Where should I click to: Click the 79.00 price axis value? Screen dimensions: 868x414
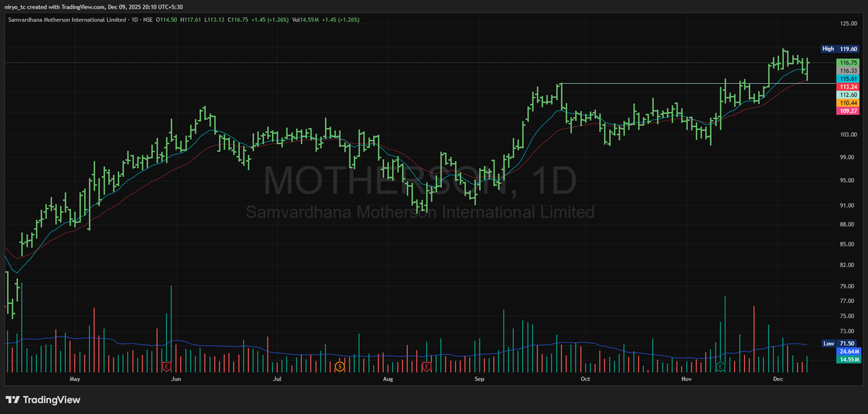[848, 287]
